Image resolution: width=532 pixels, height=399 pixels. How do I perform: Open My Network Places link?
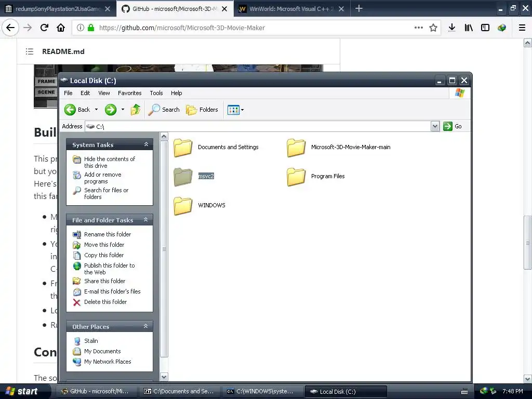coord(108,362)
